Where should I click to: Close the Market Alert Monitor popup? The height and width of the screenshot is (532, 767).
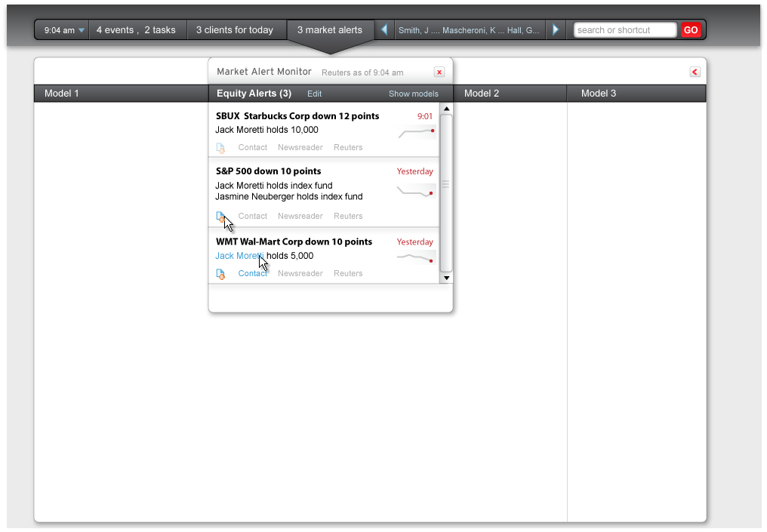click(439, 72)
